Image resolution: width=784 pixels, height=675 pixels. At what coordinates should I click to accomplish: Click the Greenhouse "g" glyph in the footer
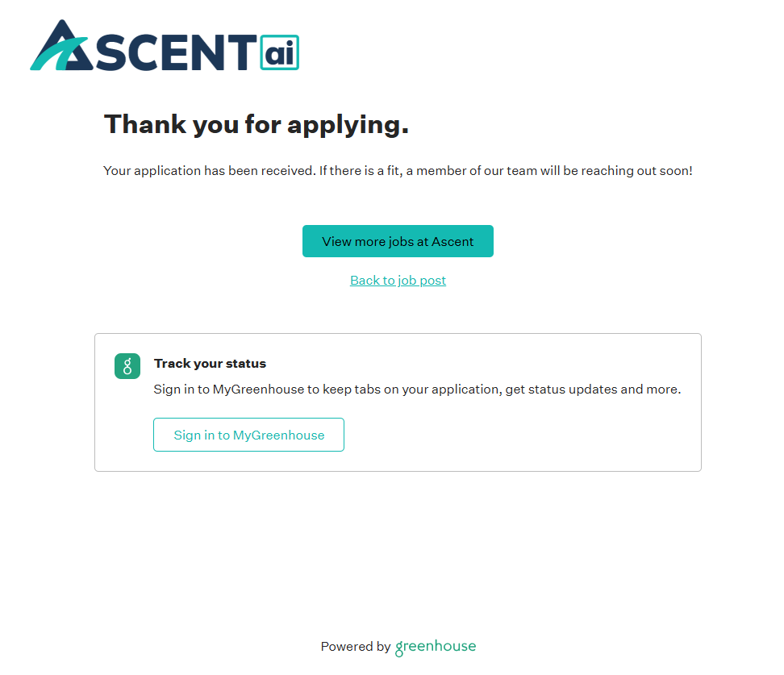pyautogui.click(x=399, y=648)
